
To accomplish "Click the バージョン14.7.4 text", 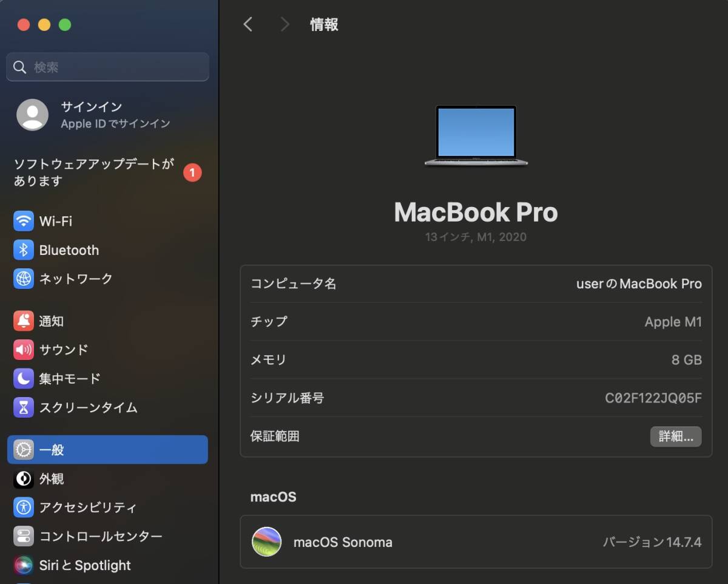I will [x=652, y=542].
